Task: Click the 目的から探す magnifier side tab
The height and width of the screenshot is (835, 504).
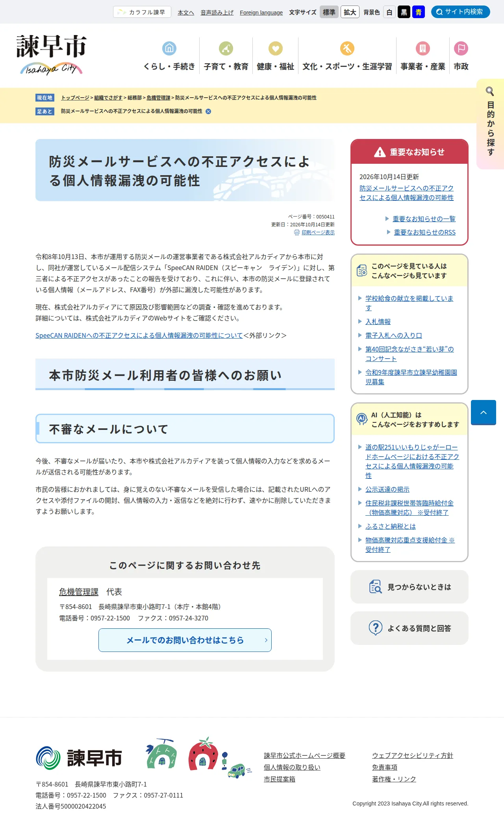Action: [x=490, y=124]
